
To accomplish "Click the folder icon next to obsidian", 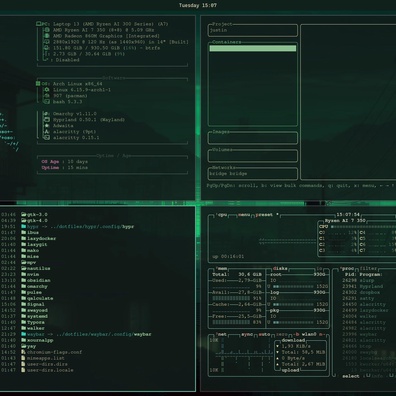I will (x=24, y=280).
